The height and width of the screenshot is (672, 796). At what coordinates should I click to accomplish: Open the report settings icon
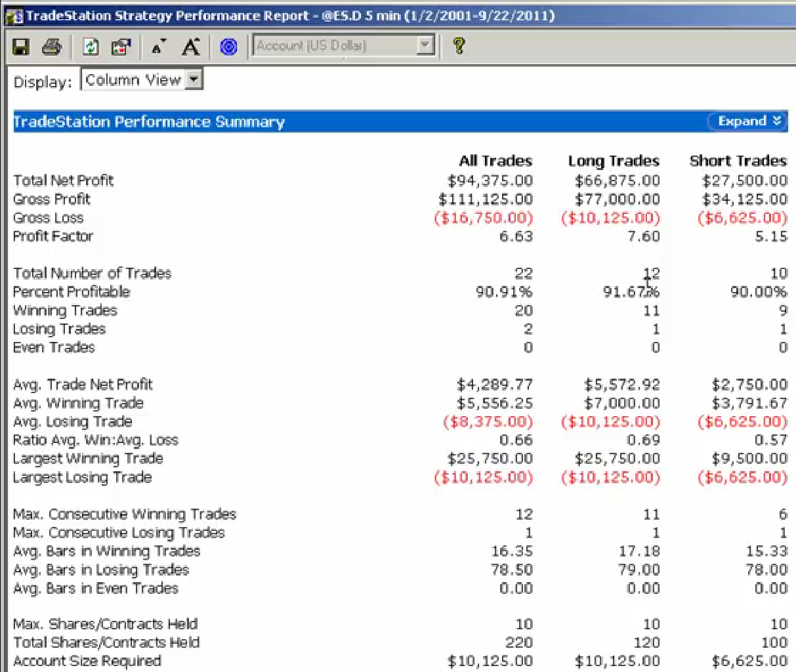121,47
